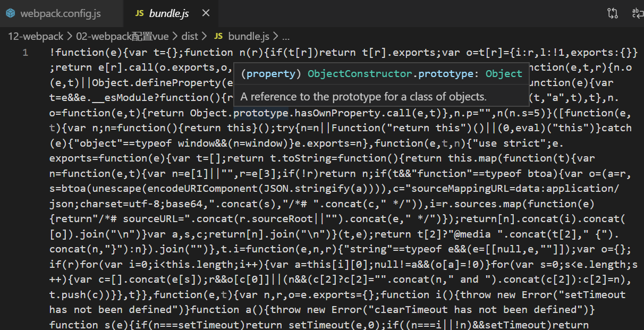Select the bundle.js editor tab
Screen dimensions: 644x330
click(x=169, y=14)
